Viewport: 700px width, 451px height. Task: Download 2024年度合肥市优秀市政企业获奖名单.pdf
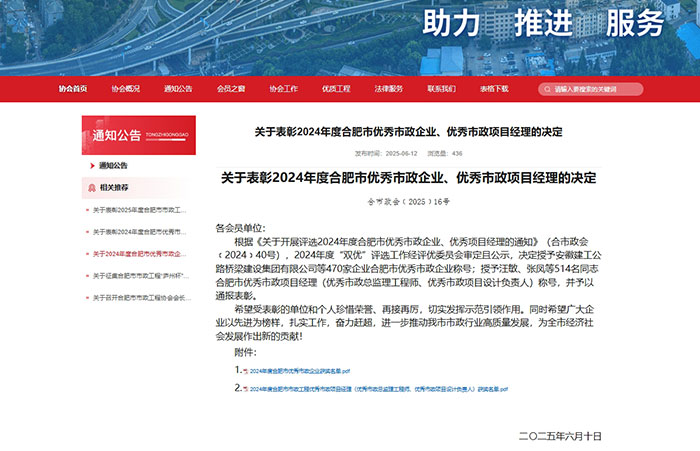tap(300, 371)
